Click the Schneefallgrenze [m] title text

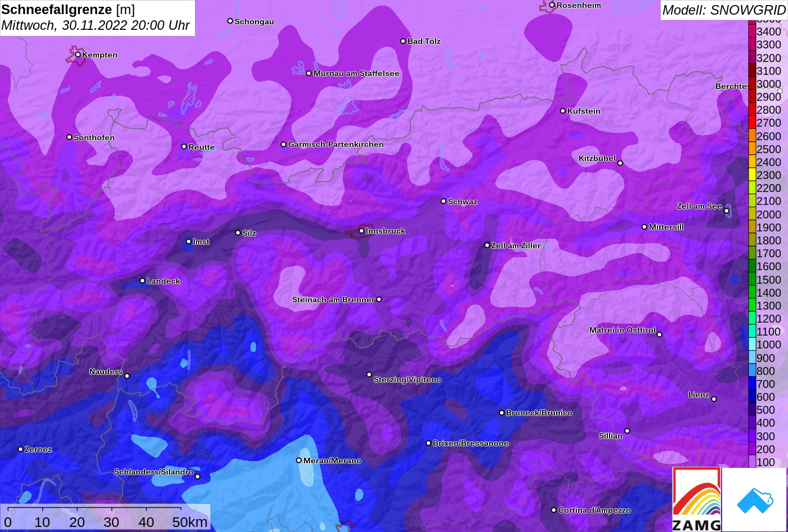coord(68,10)
